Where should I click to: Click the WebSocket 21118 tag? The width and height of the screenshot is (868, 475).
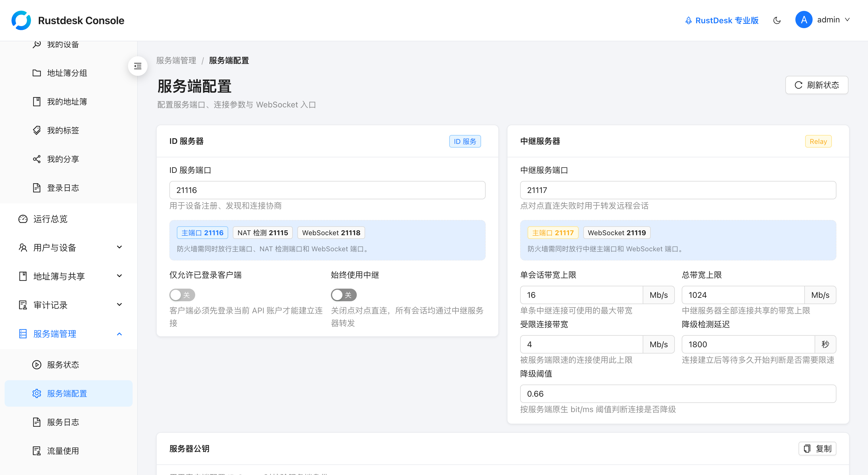point(331,233)
